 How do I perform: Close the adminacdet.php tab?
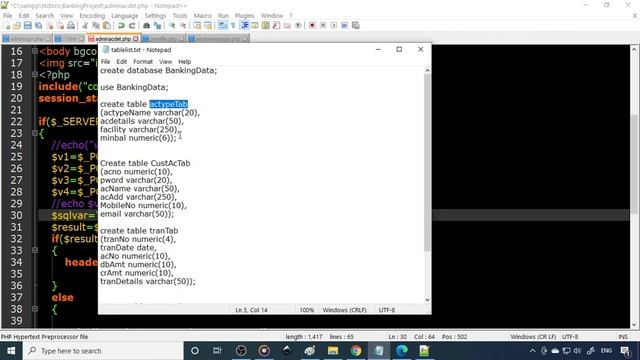[x=136, y=39]
